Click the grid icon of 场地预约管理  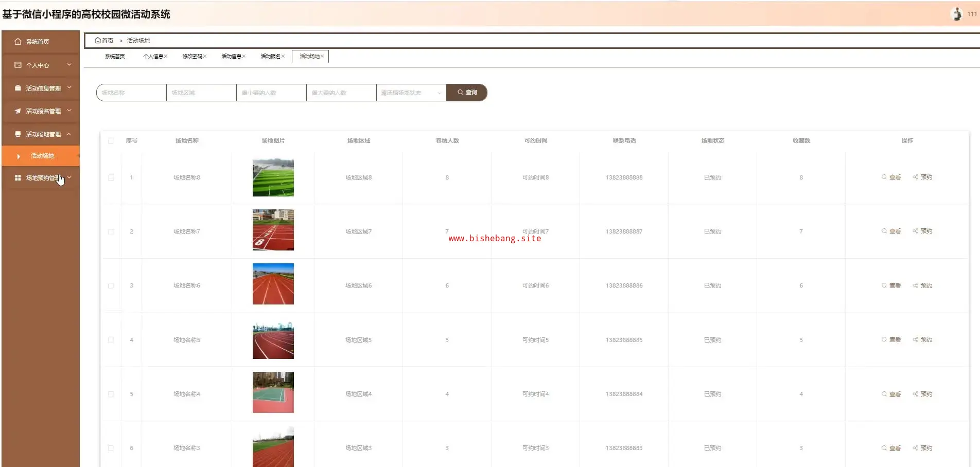(x=18, y=178)
